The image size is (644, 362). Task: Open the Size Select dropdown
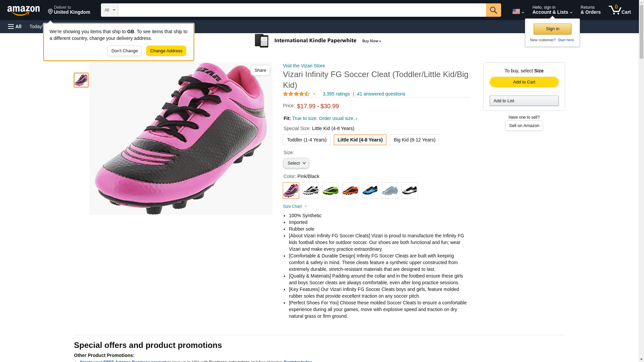tap(296, 163)
